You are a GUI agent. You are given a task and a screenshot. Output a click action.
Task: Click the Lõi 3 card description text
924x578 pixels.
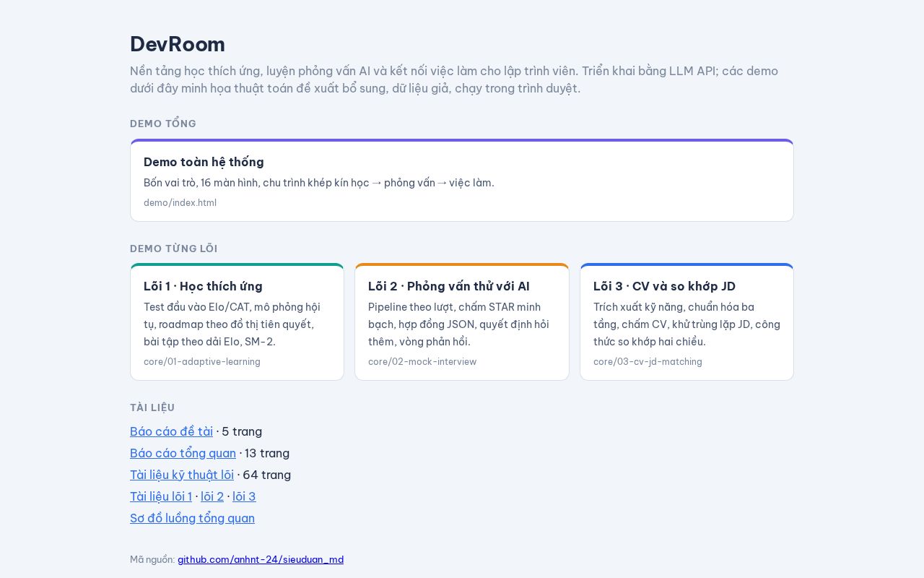(x=687, y=324)
